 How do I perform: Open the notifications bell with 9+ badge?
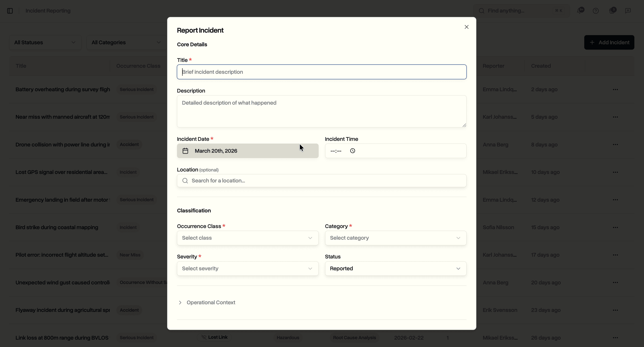point(580,11)
